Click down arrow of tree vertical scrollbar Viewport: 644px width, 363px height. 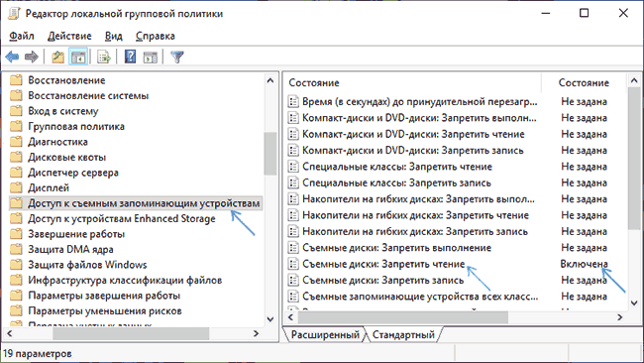coord(270,319)
